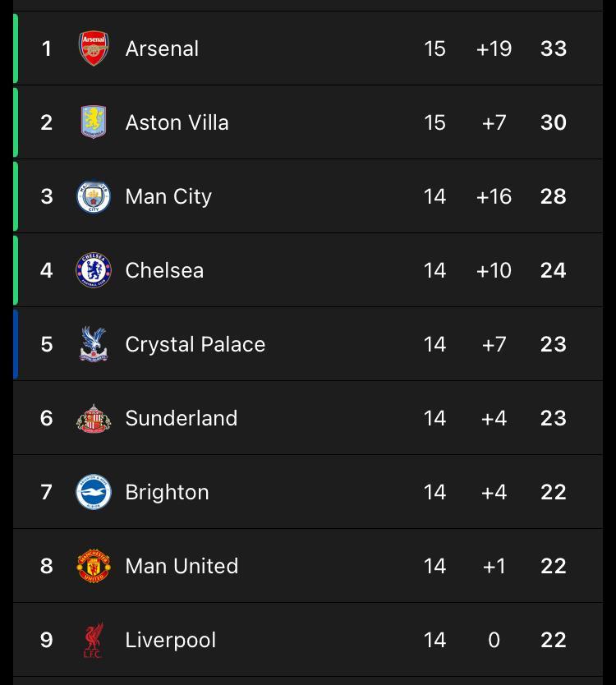
Task: Open the Crystal Palace eagle crest
Action: tap(94, 344)
